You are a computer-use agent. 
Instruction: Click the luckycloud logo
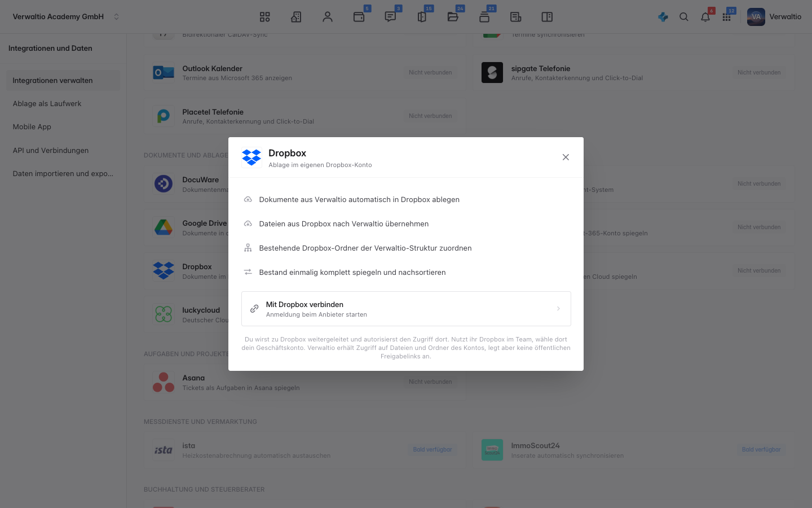click(x=164, y=314)
